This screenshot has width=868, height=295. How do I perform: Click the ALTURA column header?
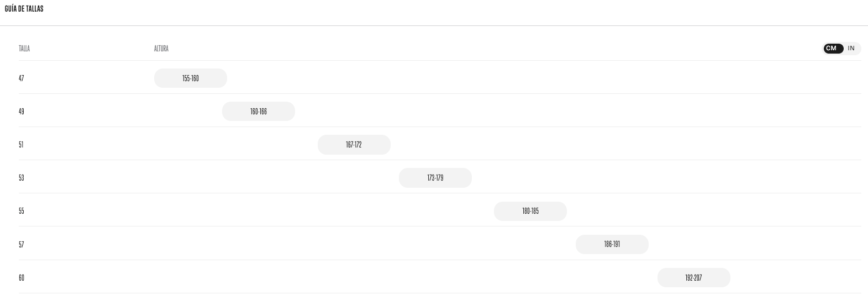pyautogui.click(x=161, y=49)
